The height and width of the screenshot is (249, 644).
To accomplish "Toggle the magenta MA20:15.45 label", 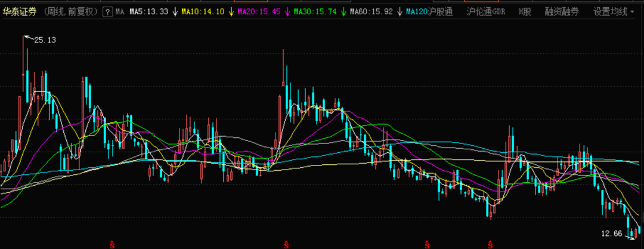I will (259, 12).
